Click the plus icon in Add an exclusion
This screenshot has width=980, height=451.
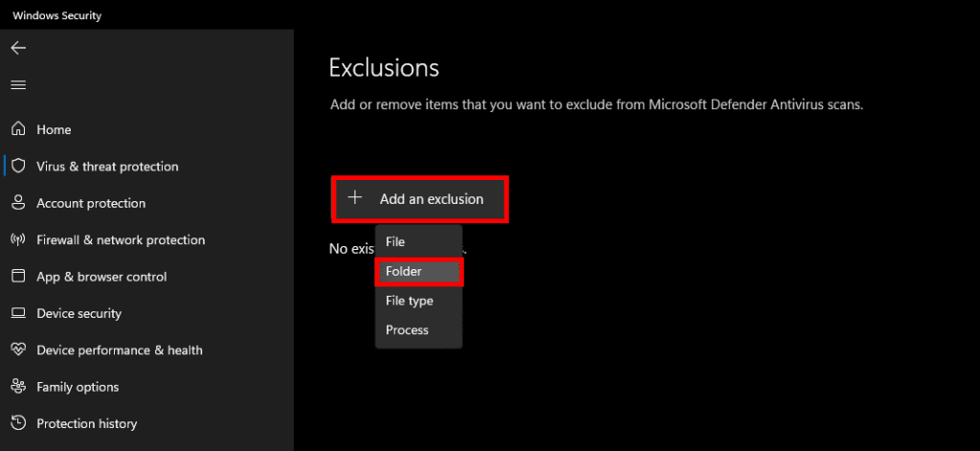[x=355, y=198]
